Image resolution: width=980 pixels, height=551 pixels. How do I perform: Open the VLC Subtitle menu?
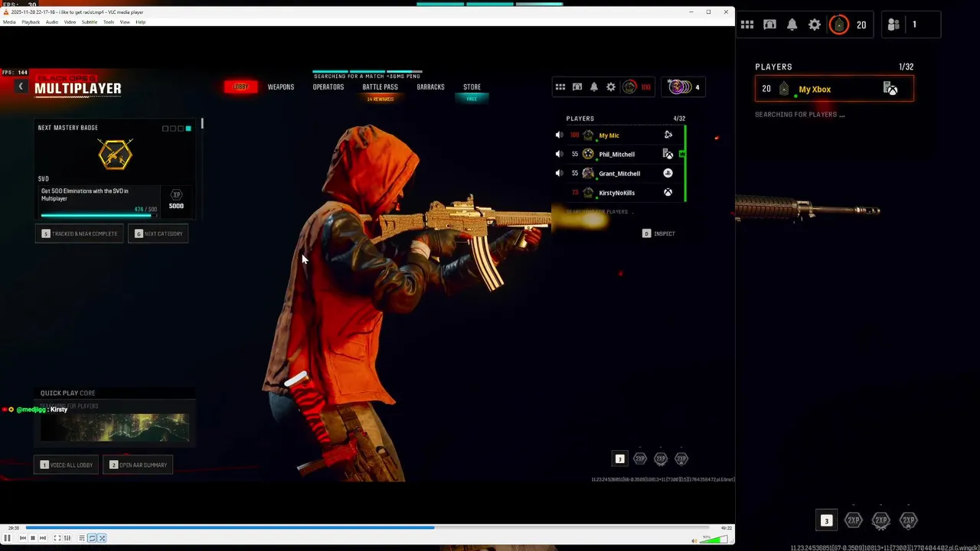90,22
